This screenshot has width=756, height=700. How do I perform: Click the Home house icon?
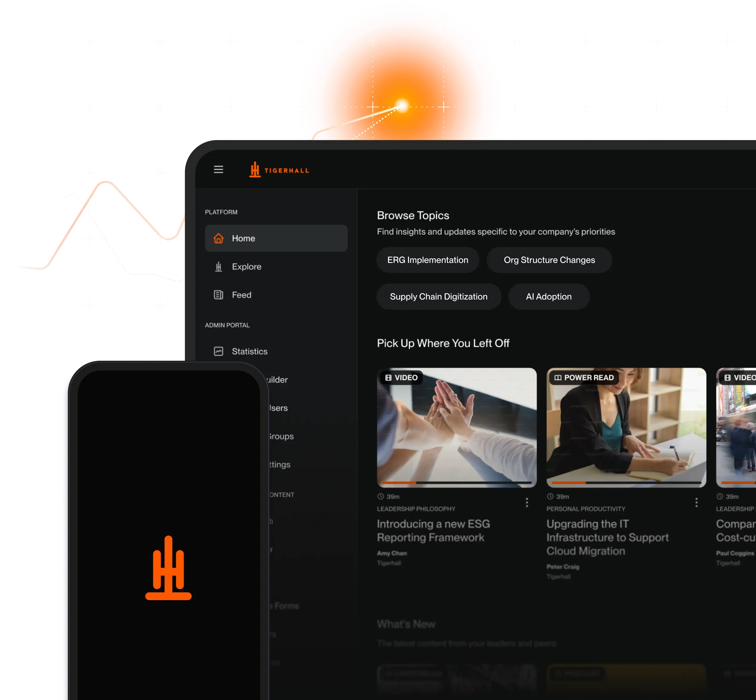(x=219, y=238)
